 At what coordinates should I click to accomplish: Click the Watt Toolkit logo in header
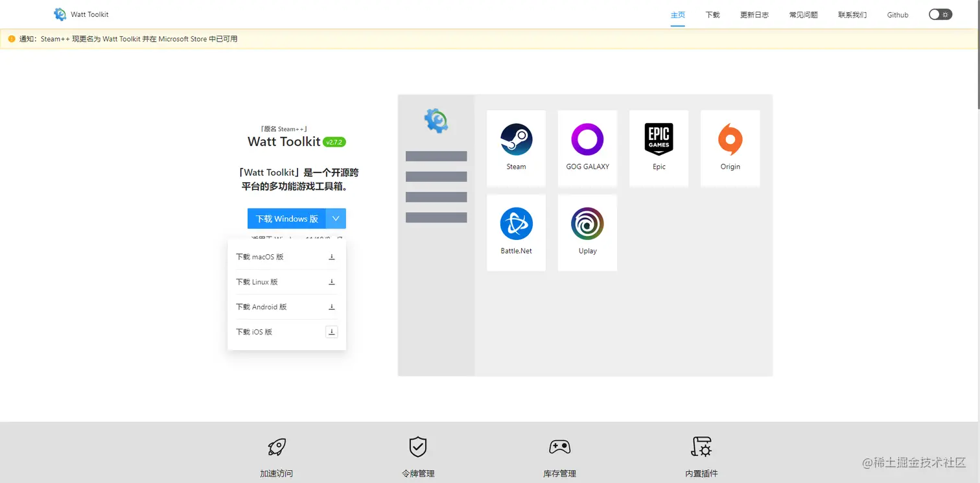click(x=60, y=14)
